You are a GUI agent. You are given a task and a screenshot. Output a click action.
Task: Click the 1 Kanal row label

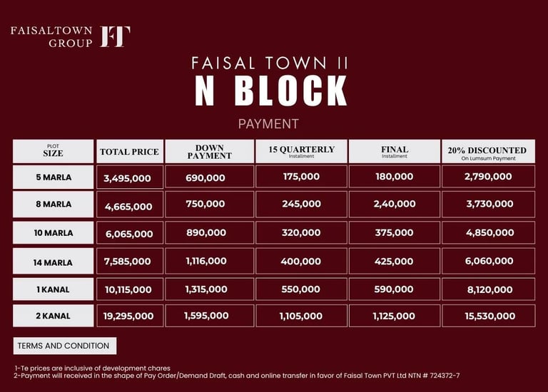53,289
